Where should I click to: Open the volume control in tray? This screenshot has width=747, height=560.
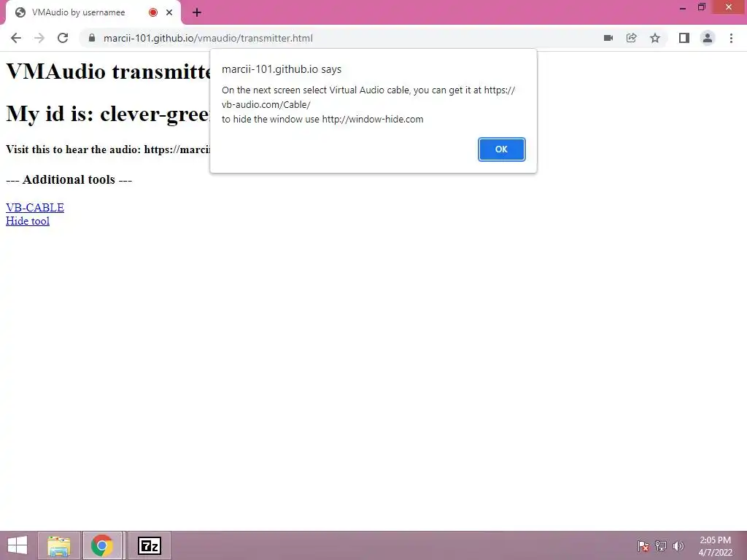678,545
